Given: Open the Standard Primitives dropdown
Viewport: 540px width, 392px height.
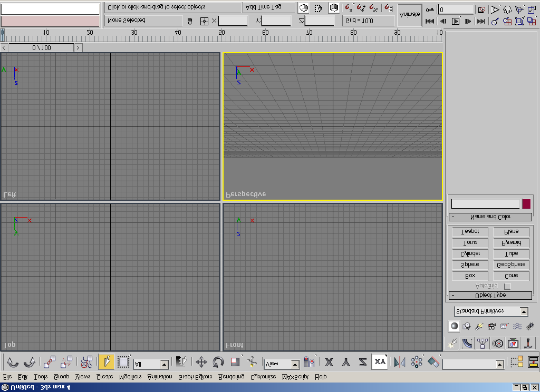Looking at the screenshot, I should (x=491, y=311).
